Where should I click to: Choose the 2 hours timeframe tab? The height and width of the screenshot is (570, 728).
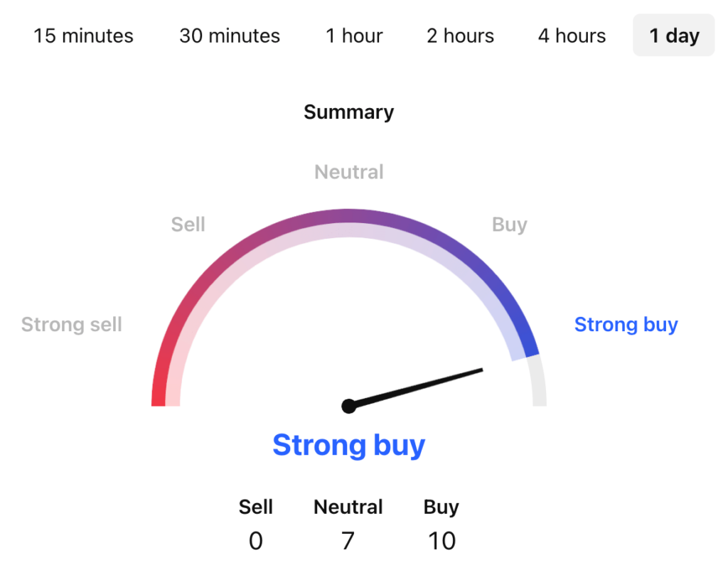pos(460,36)
